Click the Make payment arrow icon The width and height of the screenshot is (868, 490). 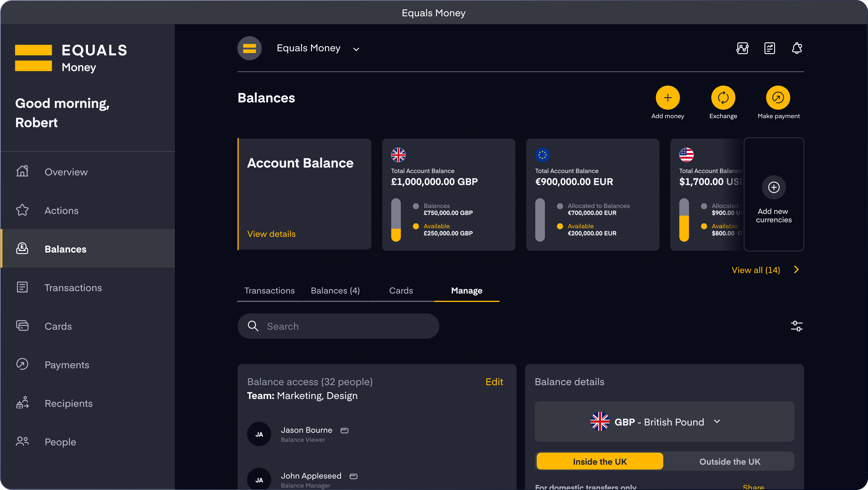pos(778,98)
